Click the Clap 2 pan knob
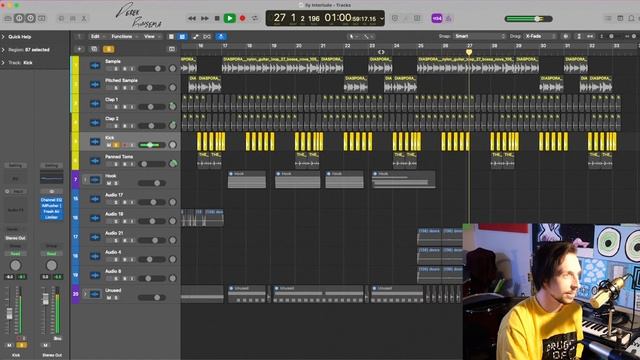Screen dimensions: 640x360 173,125
